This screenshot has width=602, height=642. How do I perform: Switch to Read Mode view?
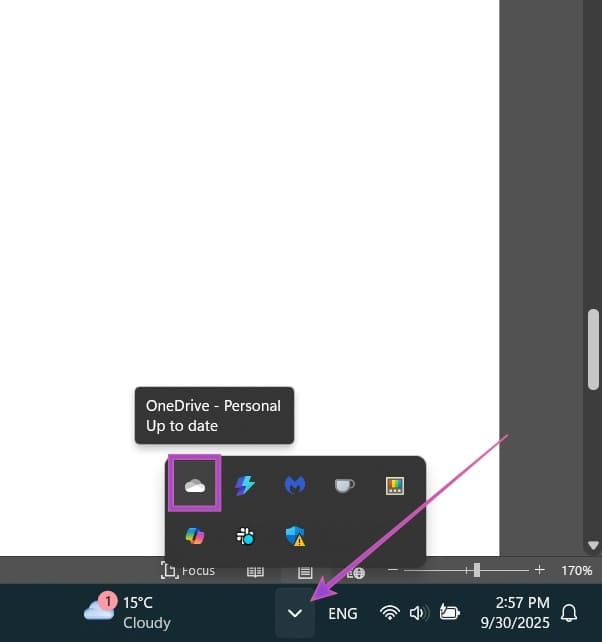pos(255,571)
